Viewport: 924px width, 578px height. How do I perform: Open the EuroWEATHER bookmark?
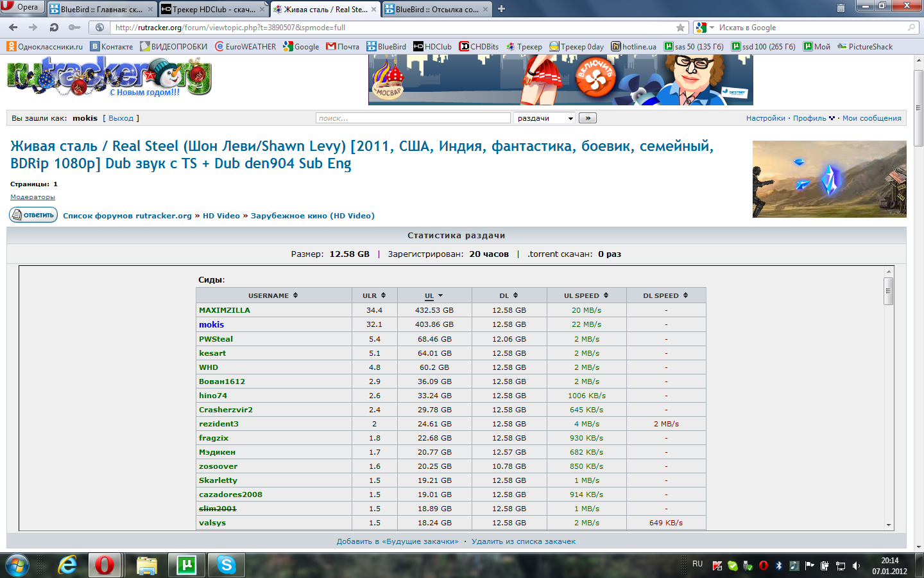[x=245, y=46]
